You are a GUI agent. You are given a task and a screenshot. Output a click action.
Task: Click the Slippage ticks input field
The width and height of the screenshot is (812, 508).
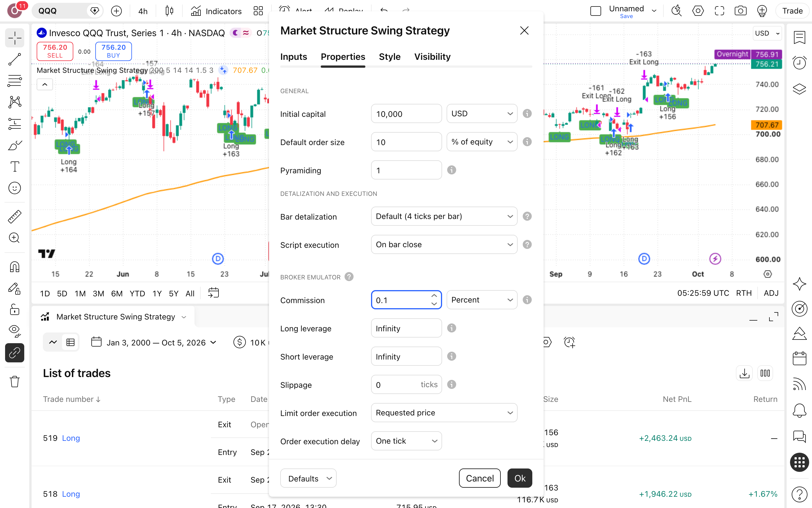click(x=406, y=384)
